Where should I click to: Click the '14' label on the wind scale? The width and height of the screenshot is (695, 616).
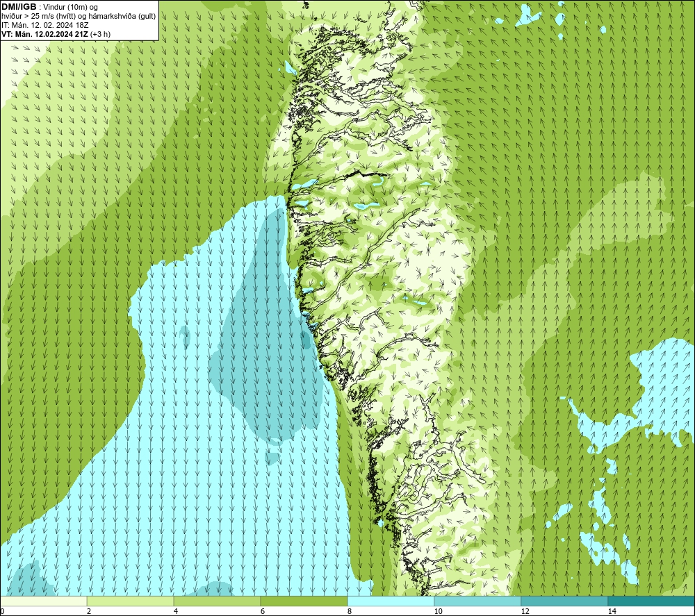(x=612, y=611)
